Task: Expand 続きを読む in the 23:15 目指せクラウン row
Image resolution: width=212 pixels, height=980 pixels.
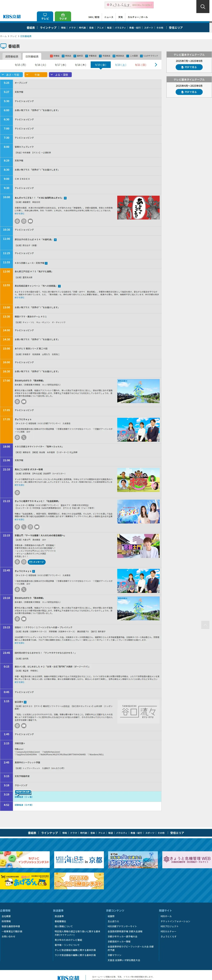Action: [19, 643]
